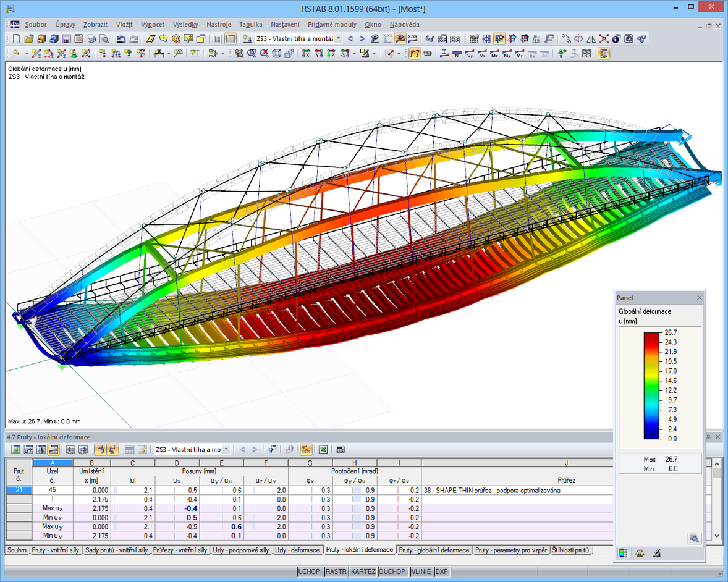Go to previous load case arrow
This screenshot has width=728, height=582.
[350, 38]
